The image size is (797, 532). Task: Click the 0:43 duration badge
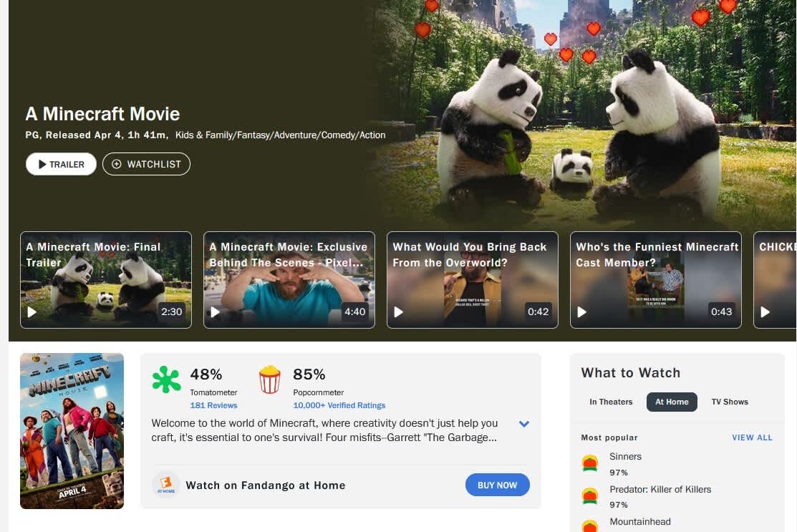[721, 311]
